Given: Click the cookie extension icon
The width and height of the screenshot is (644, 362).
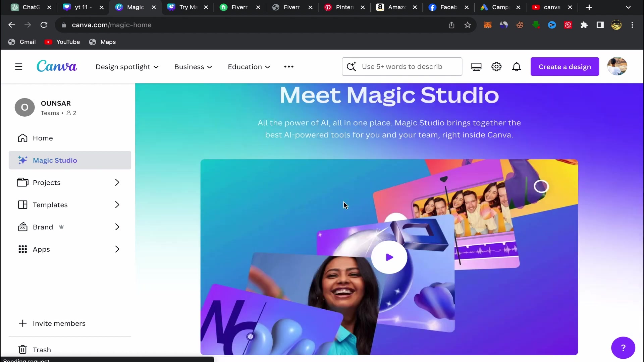Looking at the screenshot, I should coord(520,25).
